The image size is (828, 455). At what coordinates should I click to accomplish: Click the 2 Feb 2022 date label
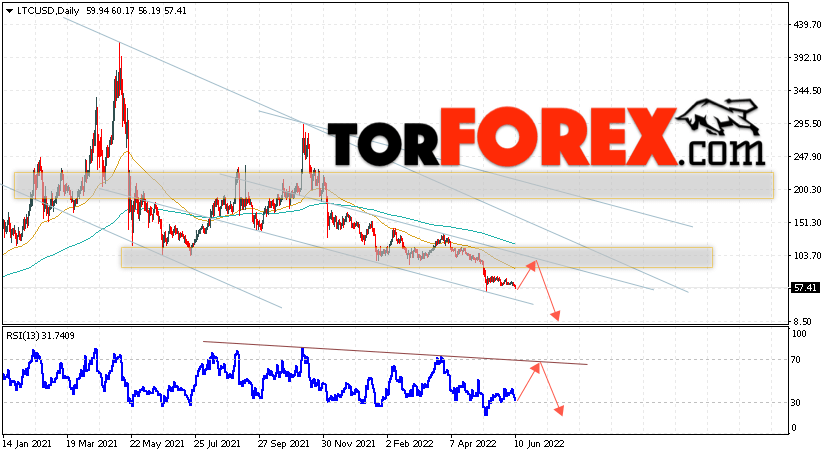(x=410, y=444)
